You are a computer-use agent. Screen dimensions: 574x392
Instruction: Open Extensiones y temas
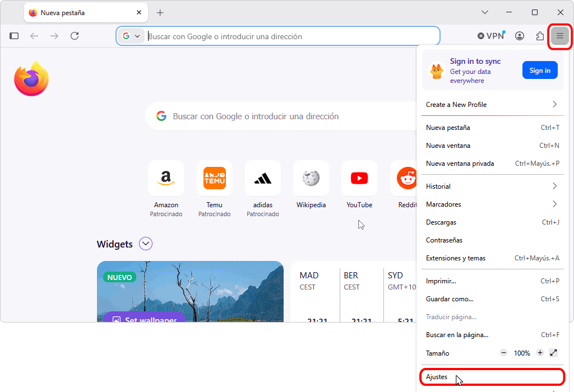[x=492, y=258]
